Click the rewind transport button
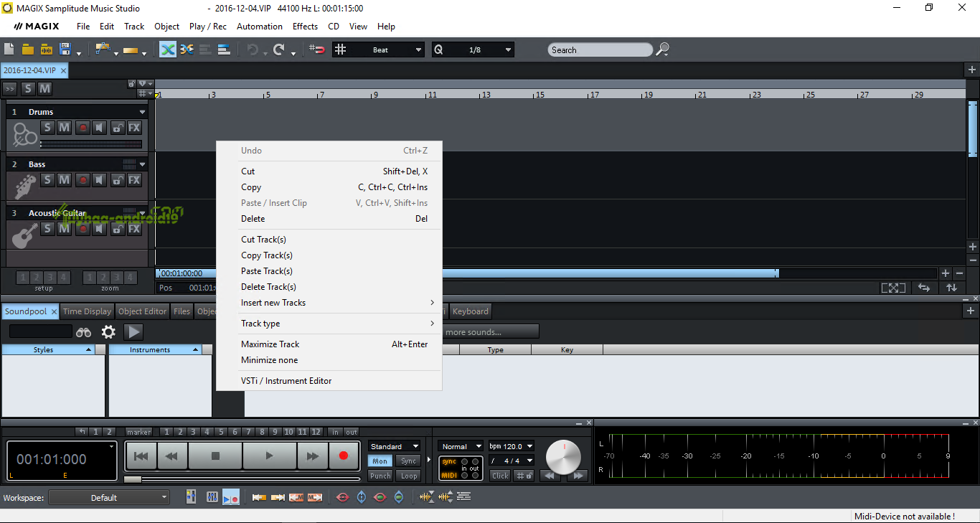 172,456
